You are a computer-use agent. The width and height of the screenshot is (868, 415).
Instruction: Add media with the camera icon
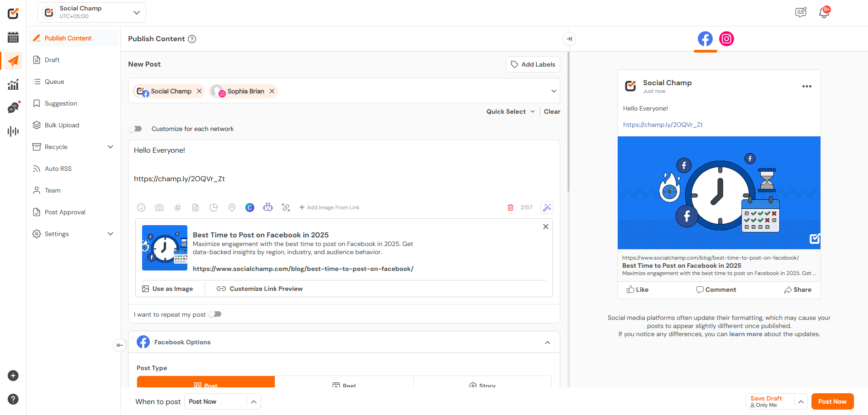[x=159, y=207]
